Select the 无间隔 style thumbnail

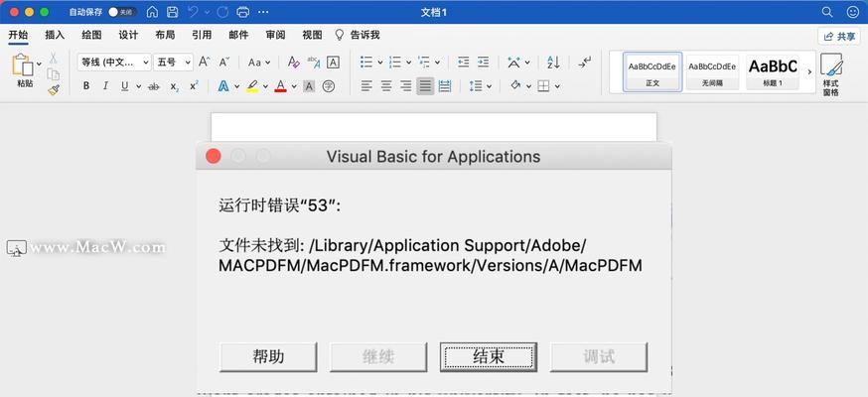(x=712, y=71)
